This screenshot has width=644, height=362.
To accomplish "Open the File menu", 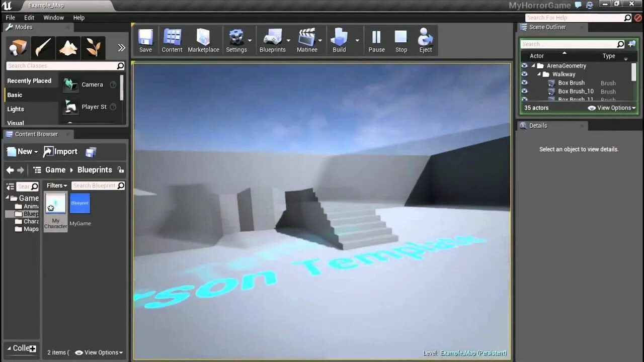I will point(10,18).
